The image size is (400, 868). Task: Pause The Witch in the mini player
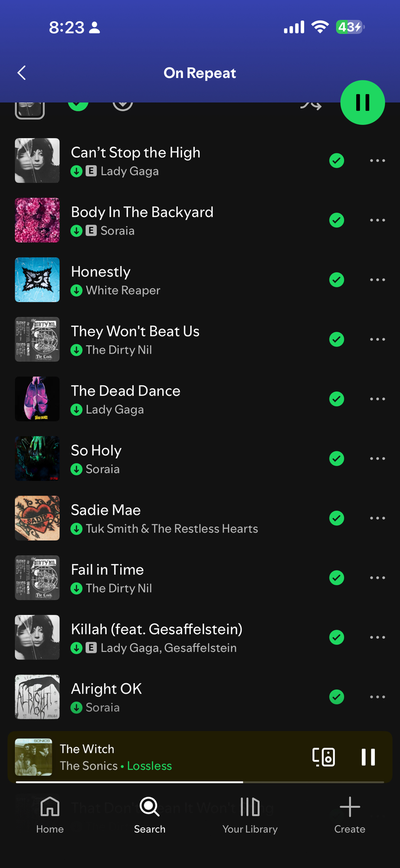tap(368, 757)
